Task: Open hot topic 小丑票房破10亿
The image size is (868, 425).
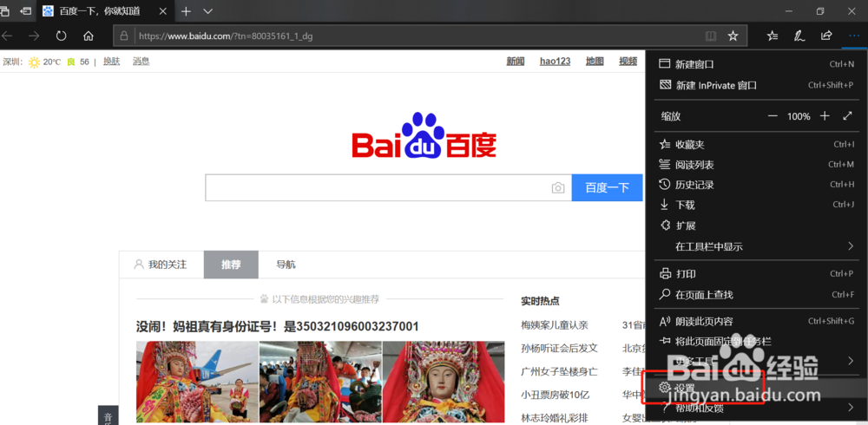Action: pyautogui.click(x=555, y=395)
